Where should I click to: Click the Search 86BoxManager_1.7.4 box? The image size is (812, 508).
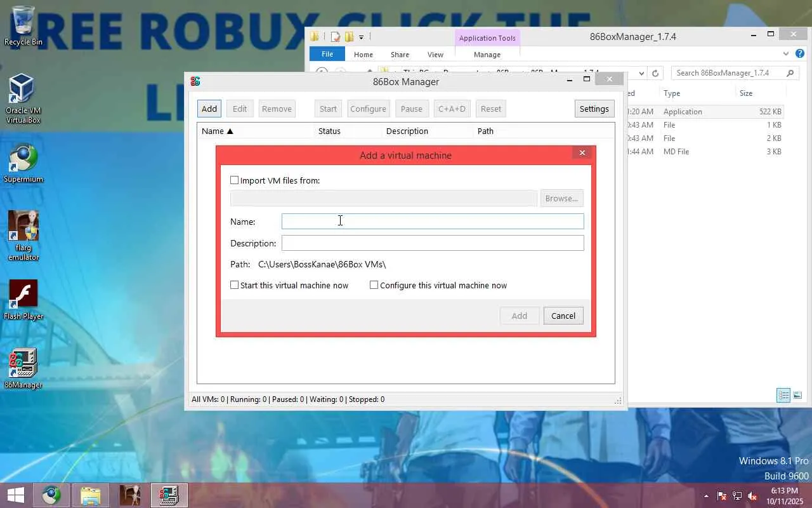click(x=735, y=73)
